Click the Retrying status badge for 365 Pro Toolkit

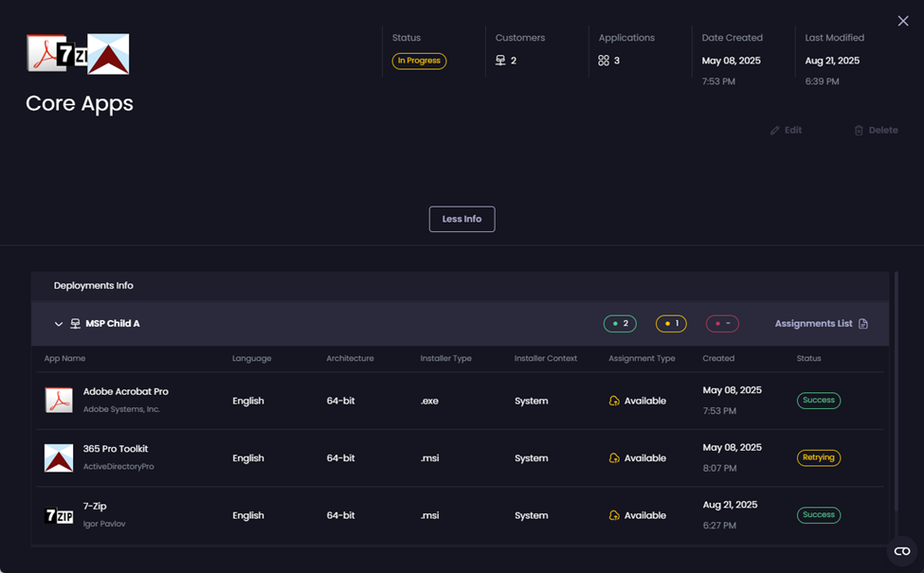click(x=818, y=457)
